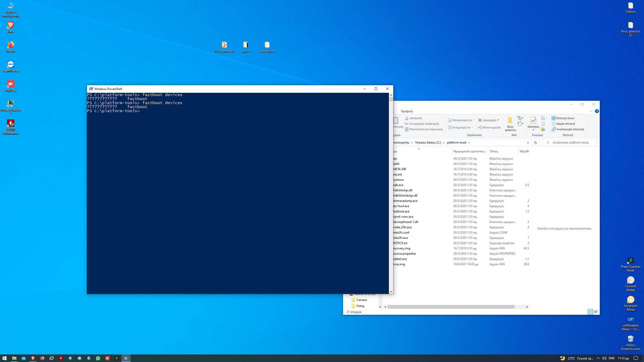
Task: Open the Explorer help question-mark icon
Action: click(597, 111)
